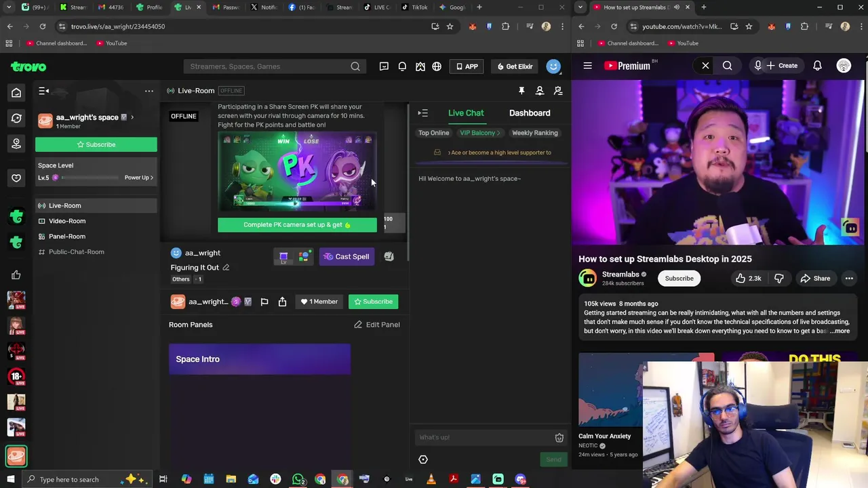Screen dimensions: 868x488
Task: Open the three-dots space options menu
Action: pyautogui.click(x=149, y=91)
